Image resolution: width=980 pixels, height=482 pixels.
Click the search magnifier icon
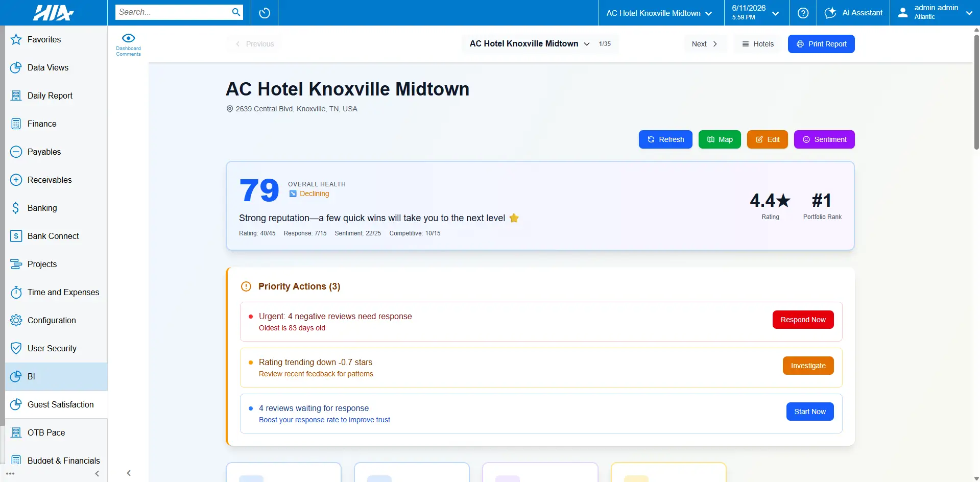tap(236, 12)
